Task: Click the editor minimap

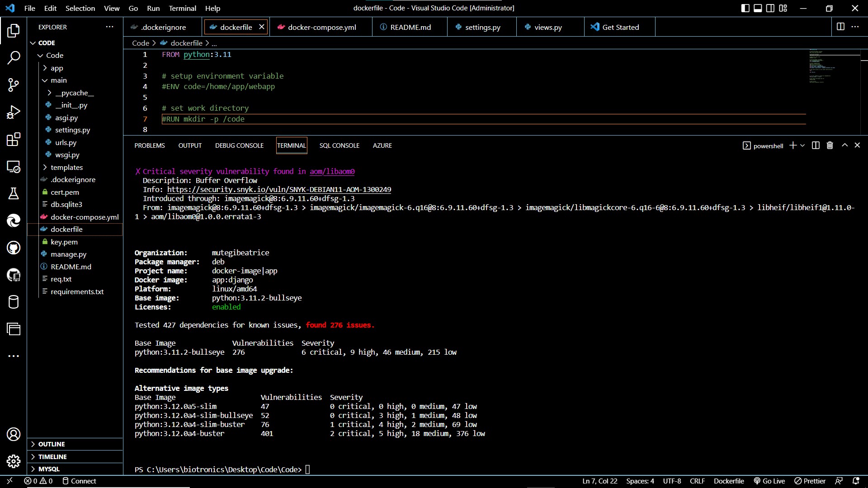Action: [834, 66]
